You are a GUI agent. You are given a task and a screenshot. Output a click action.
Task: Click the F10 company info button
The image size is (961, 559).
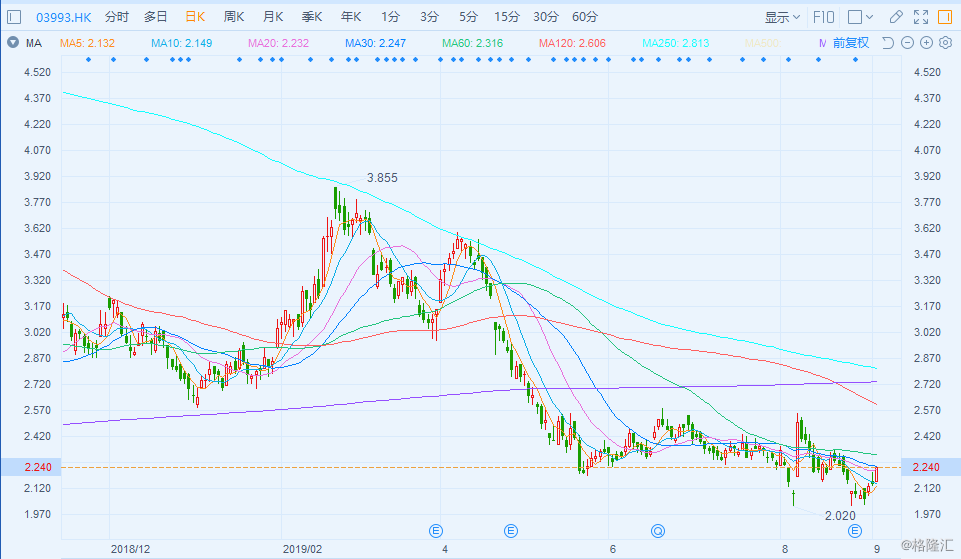click(824, 17)
